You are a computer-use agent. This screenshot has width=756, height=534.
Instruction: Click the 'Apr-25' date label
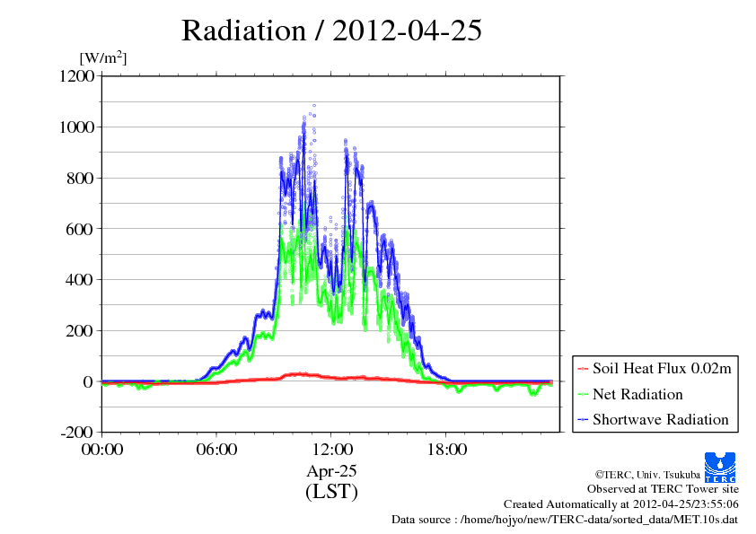(x=331, y=471)
